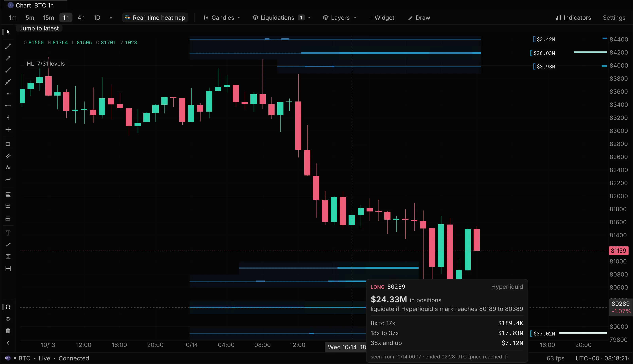The width and height of the screenshot is (633, 364).
Task: Select the parallel channel tool
Action: [8, 156]
